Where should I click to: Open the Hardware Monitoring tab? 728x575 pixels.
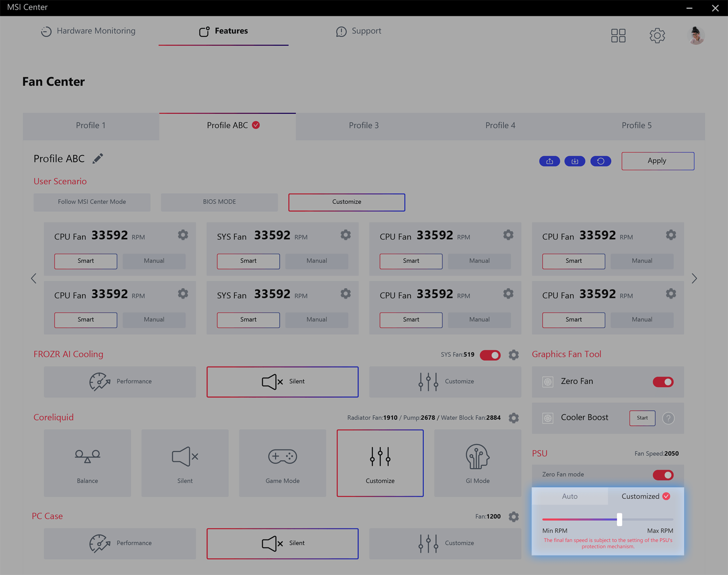click(x=88, y=31)
